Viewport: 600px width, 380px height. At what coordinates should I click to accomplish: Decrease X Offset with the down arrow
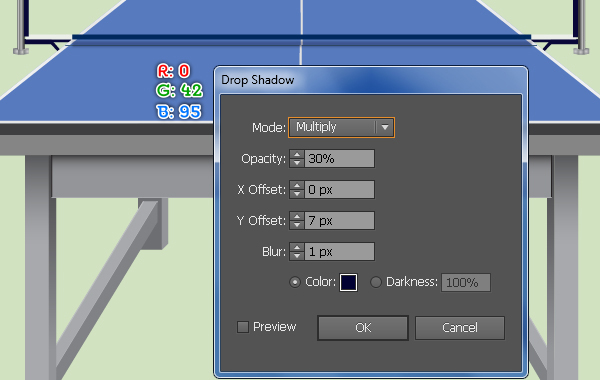(297, 194)
